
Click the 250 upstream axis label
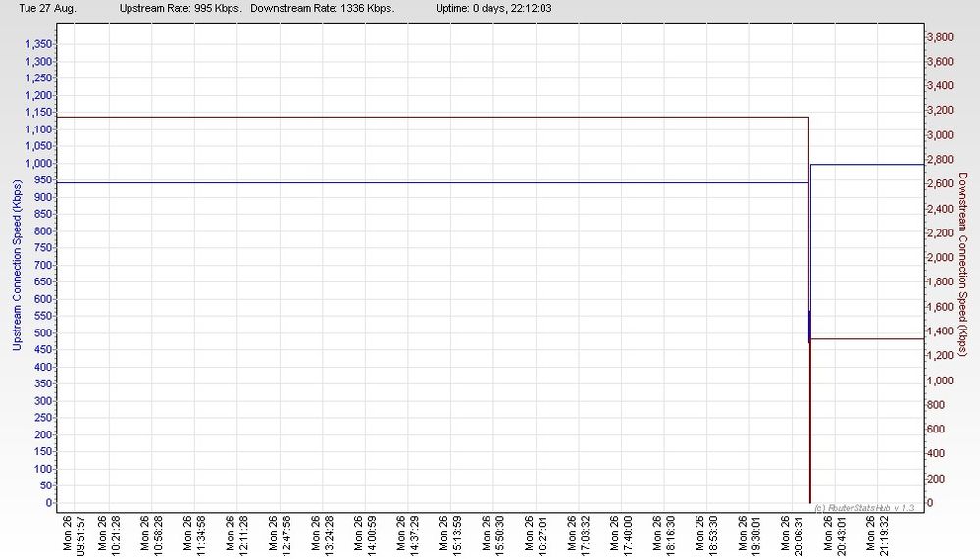click(x=42, y=419)
